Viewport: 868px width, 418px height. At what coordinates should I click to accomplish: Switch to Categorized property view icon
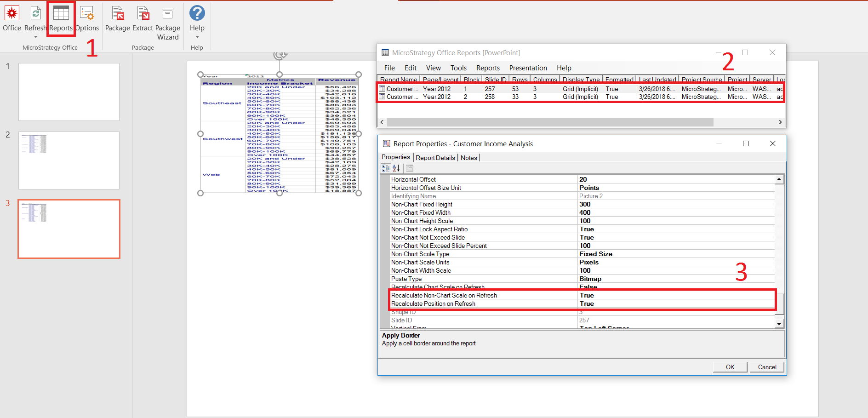click(x=386, y=168)
